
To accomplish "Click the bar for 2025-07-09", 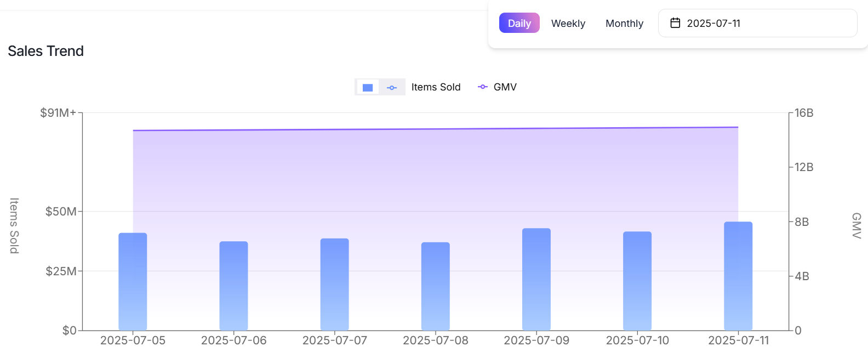I will click(536, 279).
